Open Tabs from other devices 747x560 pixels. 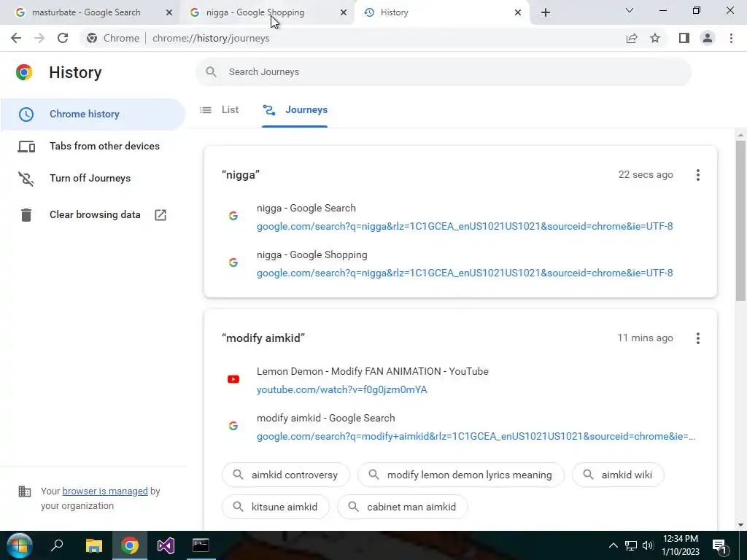pyautogui.click(x=93, y=146)
